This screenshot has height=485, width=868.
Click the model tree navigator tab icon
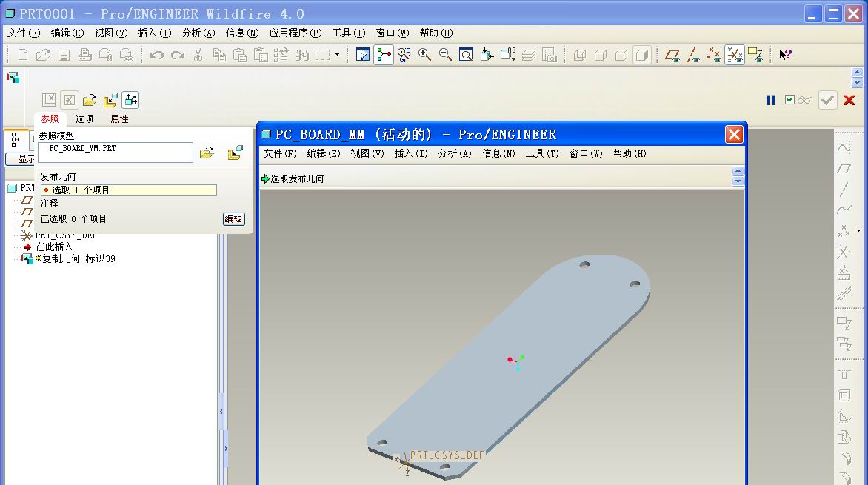coord(16,139)
